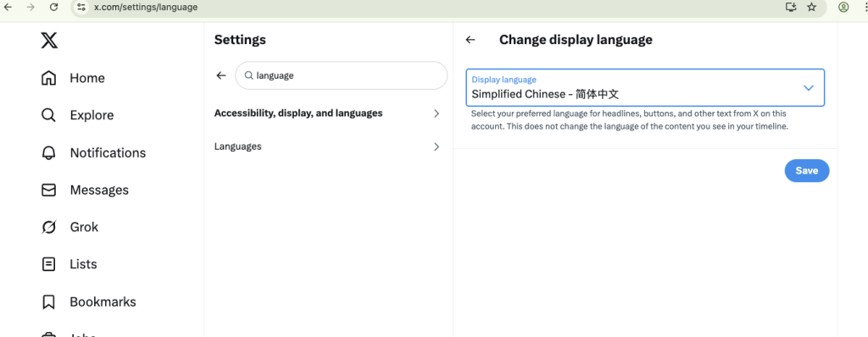The image size is (868, 337).
Task: Open the Display language dropdown
Action: [x=645, y=87]
